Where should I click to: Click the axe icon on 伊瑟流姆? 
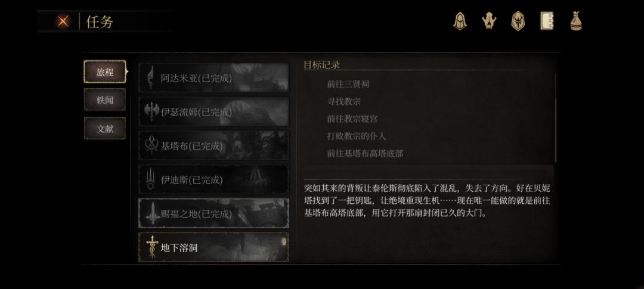coord(151,111)
